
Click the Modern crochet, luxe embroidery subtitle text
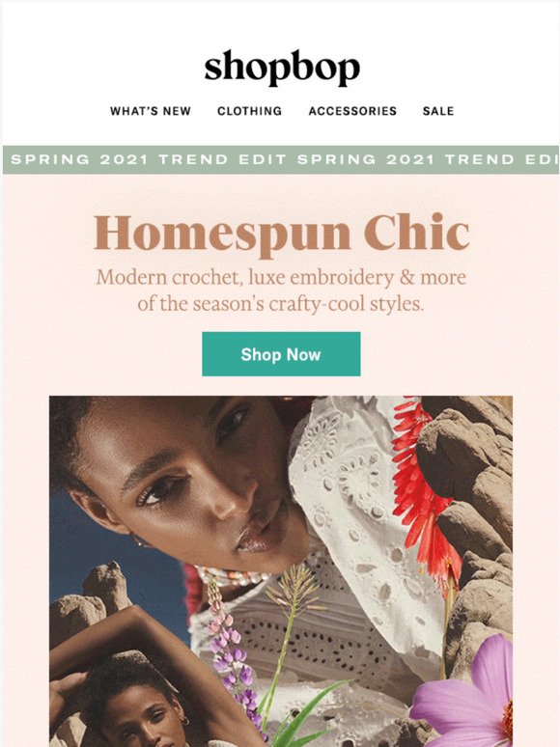pyautogui.click(x=281, y=290)
